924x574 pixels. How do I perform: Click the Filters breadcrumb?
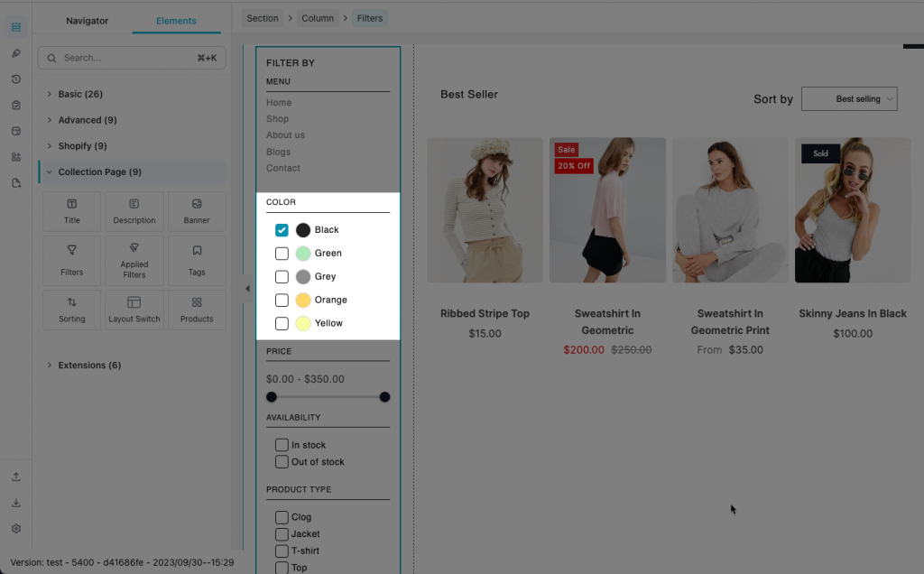pyautogui.click(x=369, y=18)
